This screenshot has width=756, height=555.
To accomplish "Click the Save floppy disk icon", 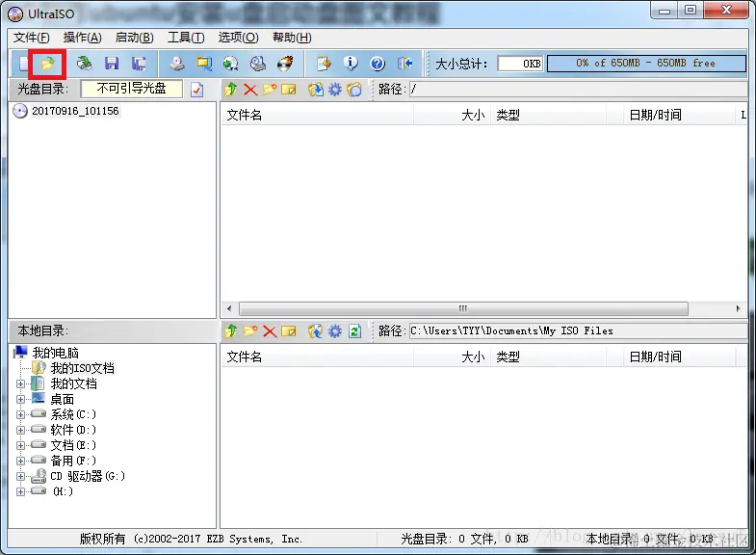I will click(x=112, y=64).
